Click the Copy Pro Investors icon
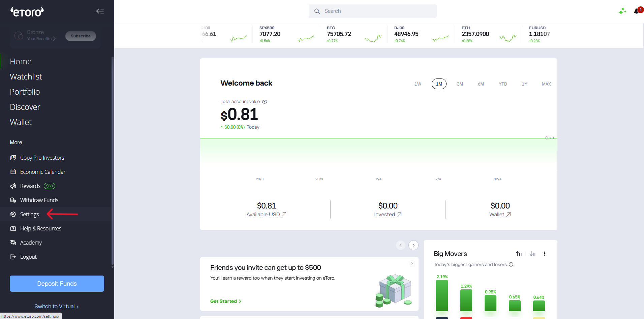This screenshot has height=319, width=644. [x=13, y=158]
